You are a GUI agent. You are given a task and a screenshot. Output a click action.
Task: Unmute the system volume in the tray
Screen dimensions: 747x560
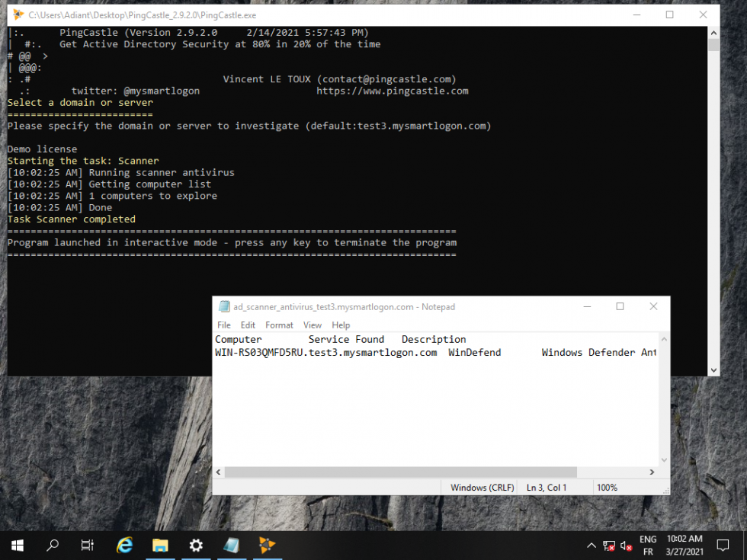tap(626, 546)
